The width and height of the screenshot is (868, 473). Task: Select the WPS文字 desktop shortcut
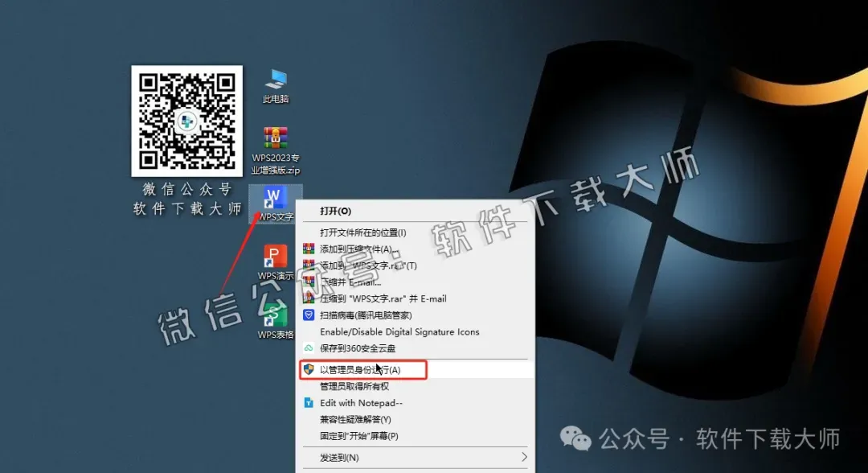coord(275,204)
